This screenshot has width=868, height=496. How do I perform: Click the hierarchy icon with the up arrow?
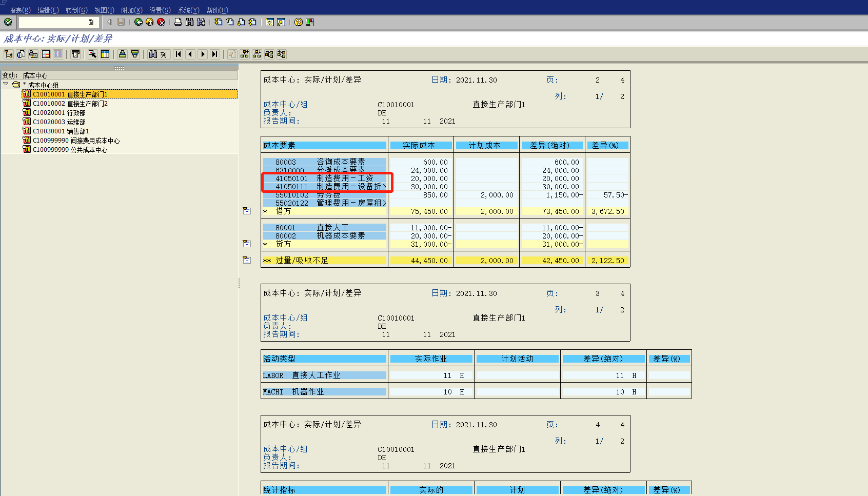coord(245,54)
